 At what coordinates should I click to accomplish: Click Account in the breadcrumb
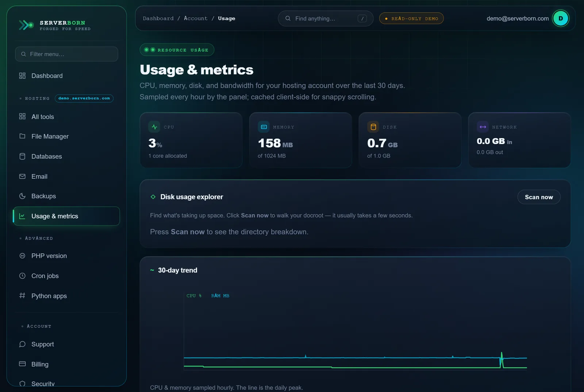pos(196,19)
